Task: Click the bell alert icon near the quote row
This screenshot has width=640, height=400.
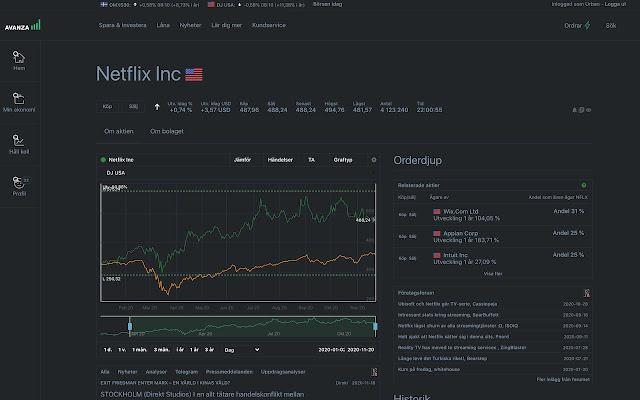Action: 574,110
